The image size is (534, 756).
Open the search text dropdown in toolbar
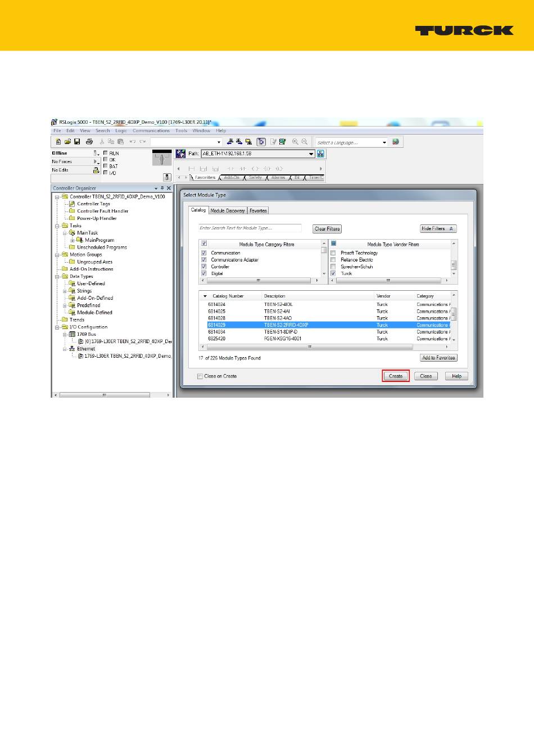(x=219, y=142)
